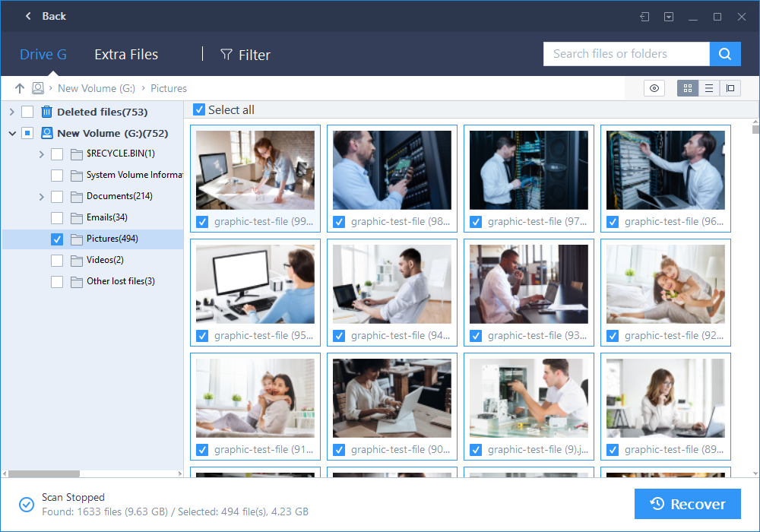The height and width of the screenshot is (532, 760).
Task: Check the Videos(2) folder checkbox
Action: 56,260
